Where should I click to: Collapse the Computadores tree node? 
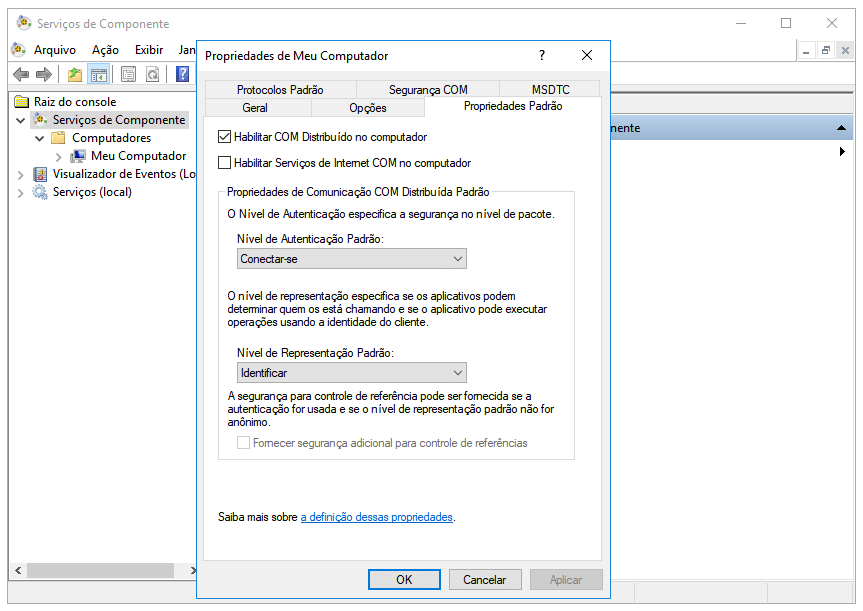pyautogui.click(x=40, y=138)
